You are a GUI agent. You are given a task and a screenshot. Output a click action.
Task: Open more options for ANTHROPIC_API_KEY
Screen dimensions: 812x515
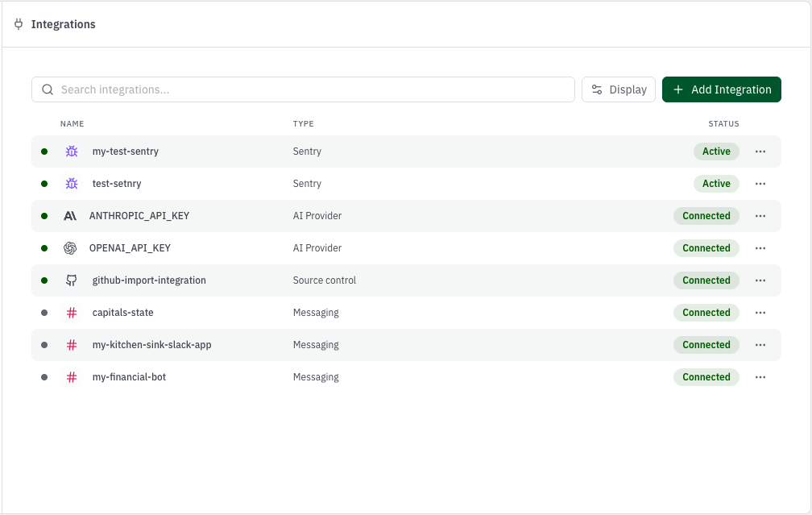pyautogui.click(x=760, y=216)
